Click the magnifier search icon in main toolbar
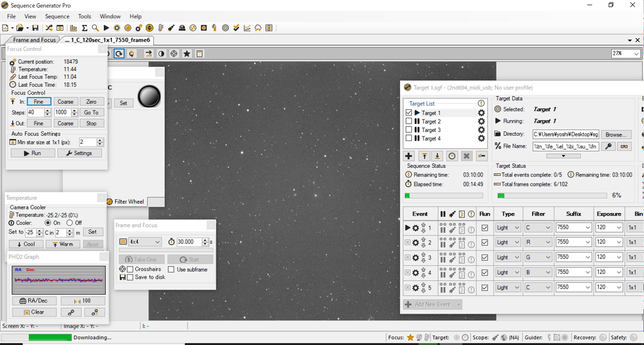 click(x=96, y=28)
